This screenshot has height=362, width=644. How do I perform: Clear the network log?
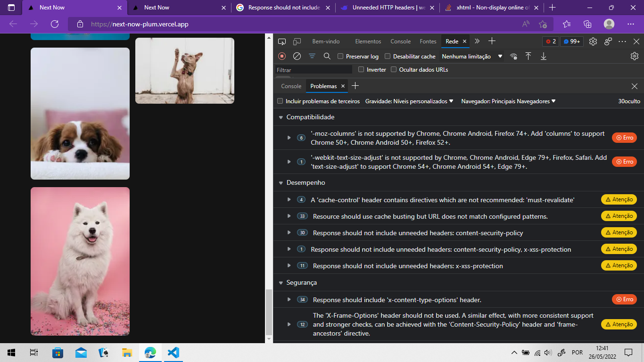pos(297,56)
